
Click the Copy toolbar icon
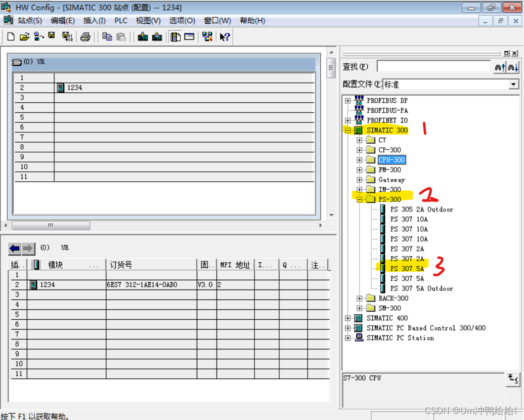107,37
